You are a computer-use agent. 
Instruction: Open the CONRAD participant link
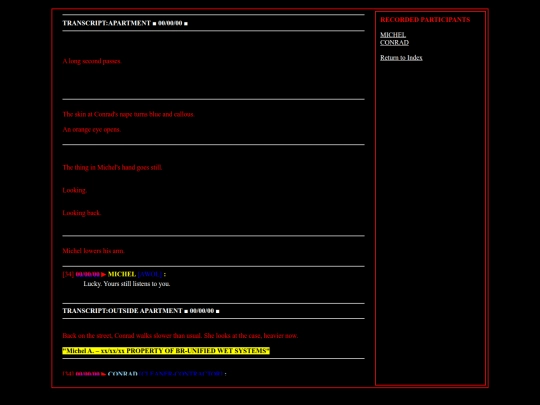[x=394, y=43]
